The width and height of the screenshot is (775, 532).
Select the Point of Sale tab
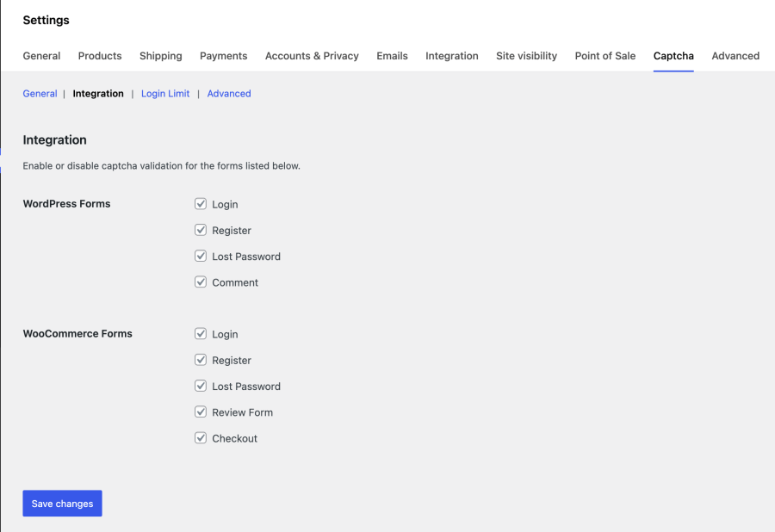pos(605,56)
